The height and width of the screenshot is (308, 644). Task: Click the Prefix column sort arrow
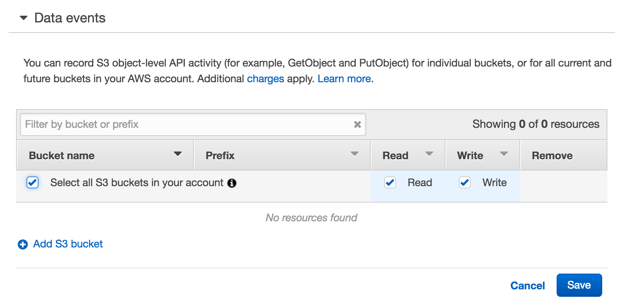[x=354, y=154]
